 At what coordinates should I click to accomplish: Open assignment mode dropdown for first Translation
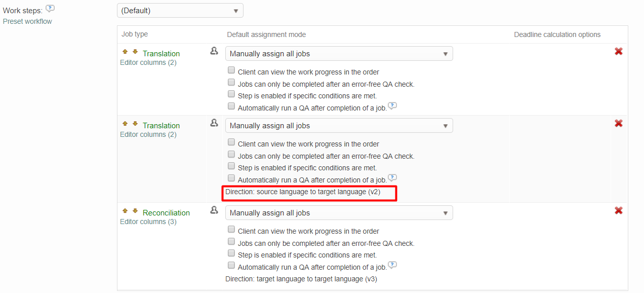pos(339,53)
